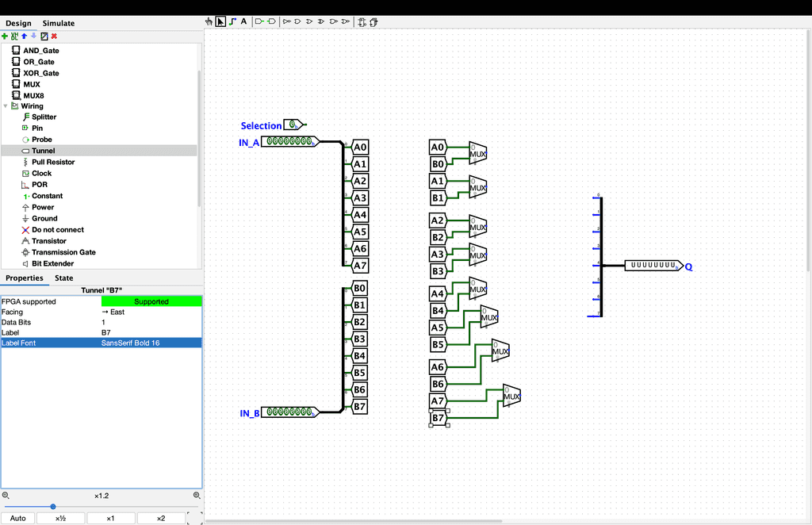This screenshot has height=525, width=812.
Task: Switch to the Simulate tab
Action: pyautogui.click(x=58, y=23)
